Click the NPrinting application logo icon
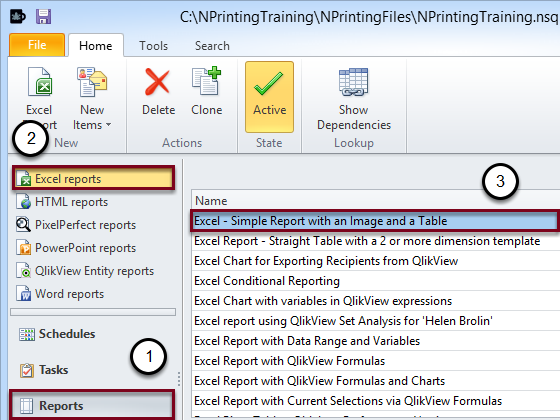Viewport: 560px width, 420px height. [x=18, y=16]
